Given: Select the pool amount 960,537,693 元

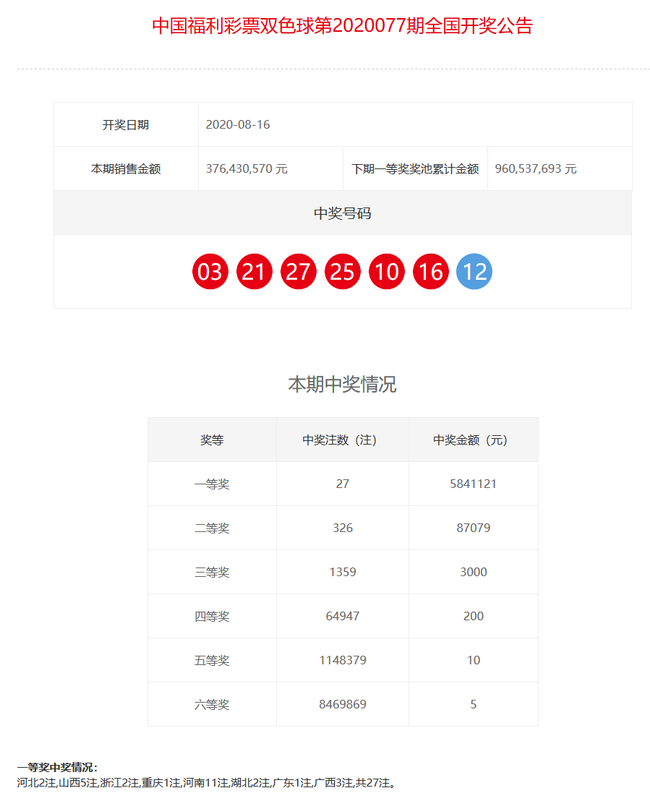Looking at the screenshot, I should [x=536, y=169].
